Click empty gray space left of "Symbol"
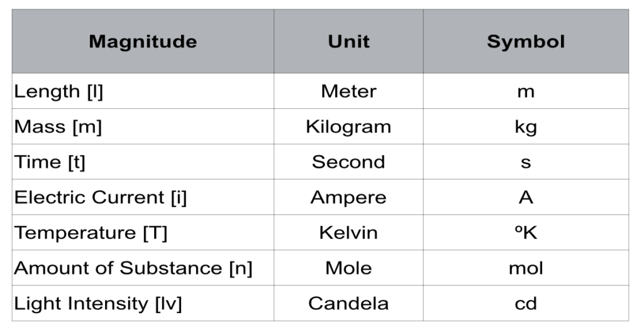Image resolution: width=644 pixels, height=332 pixels. pos(453,41)
